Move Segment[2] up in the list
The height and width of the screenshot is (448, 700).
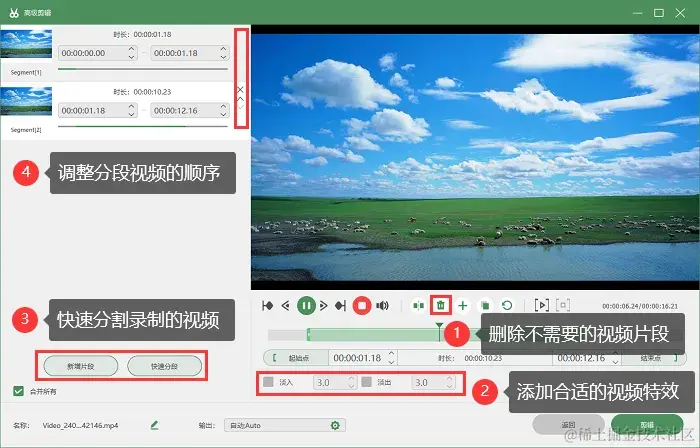coord(240,99)
